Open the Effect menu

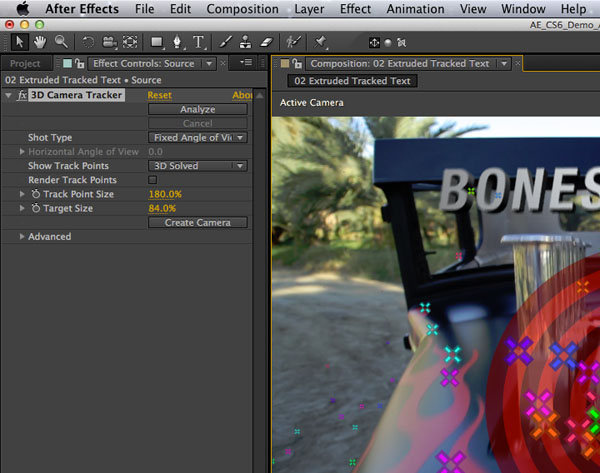[x=355, y=9]
